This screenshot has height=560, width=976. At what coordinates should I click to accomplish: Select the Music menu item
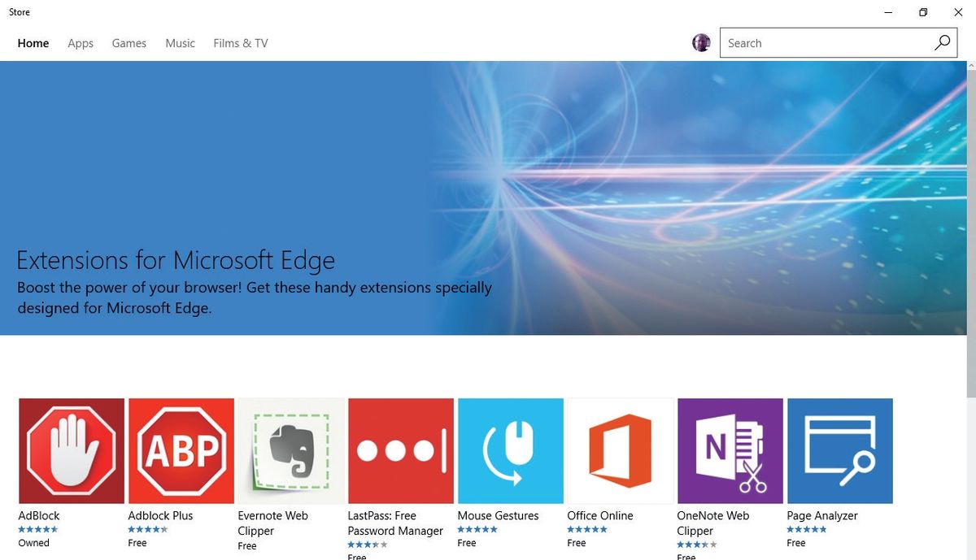180,43
